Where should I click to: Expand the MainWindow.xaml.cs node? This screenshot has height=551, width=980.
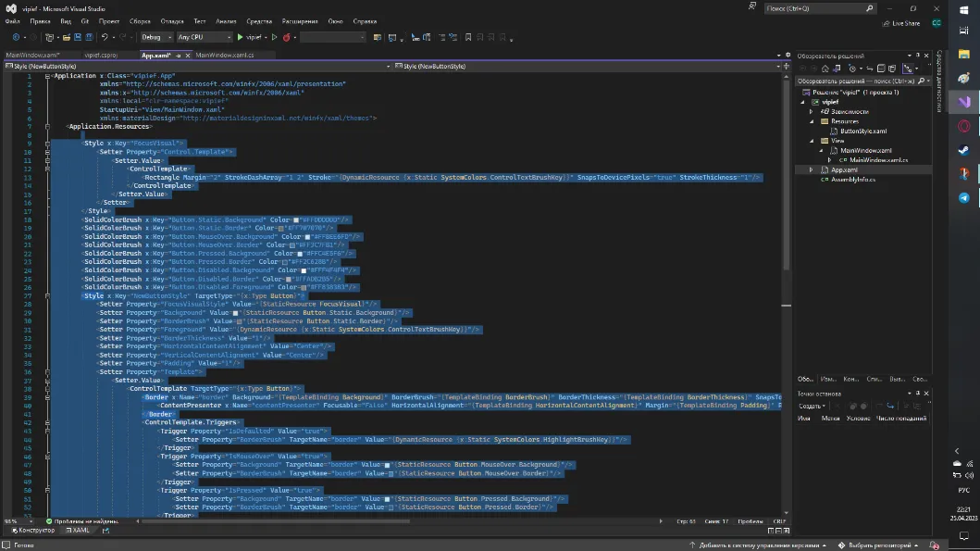click(829, 160)
